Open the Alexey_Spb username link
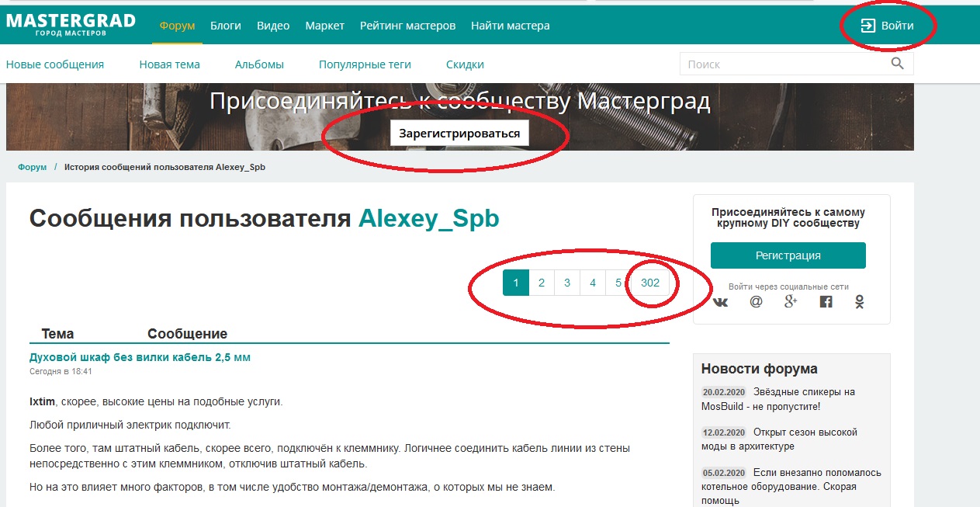 pos(428,219)
